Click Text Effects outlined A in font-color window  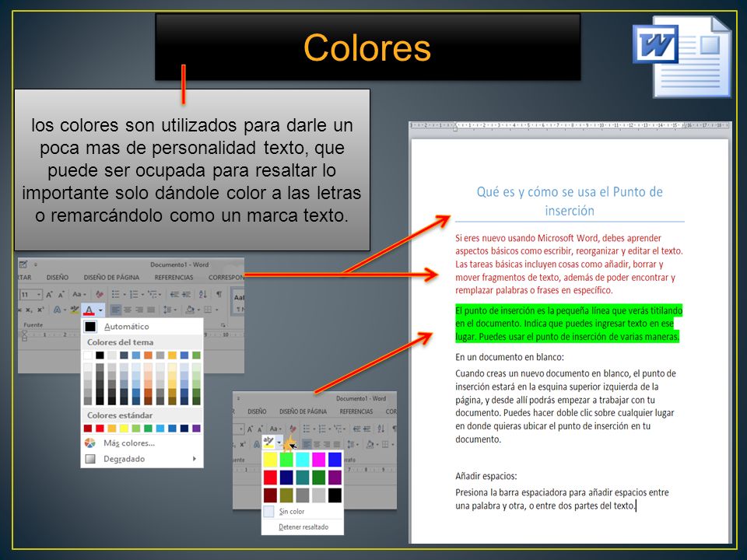(57, 310)
